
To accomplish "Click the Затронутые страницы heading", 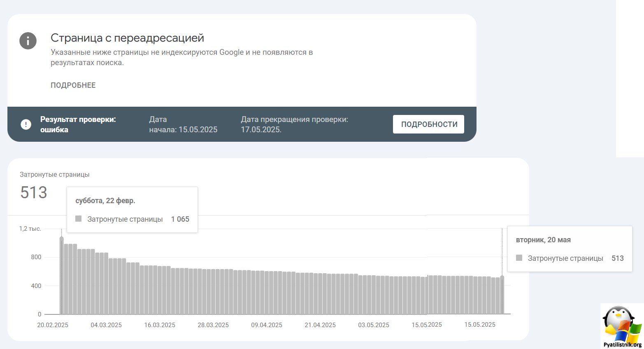I will (x=55, y=175).
